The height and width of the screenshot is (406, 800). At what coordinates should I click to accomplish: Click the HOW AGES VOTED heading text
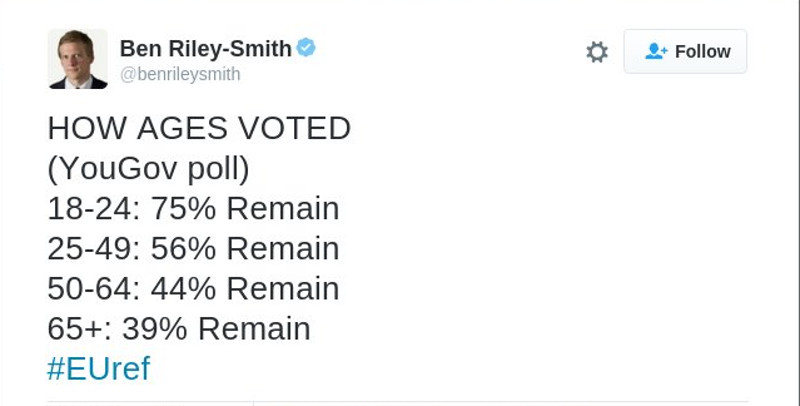click(199, 128)
